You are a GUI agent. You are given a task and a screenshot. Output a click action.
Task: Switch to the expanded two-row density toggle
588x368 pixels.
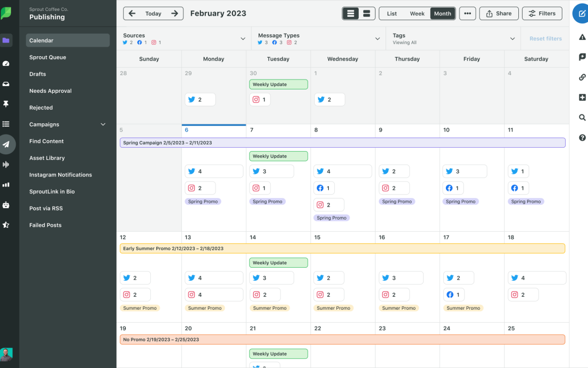[366, 14]
